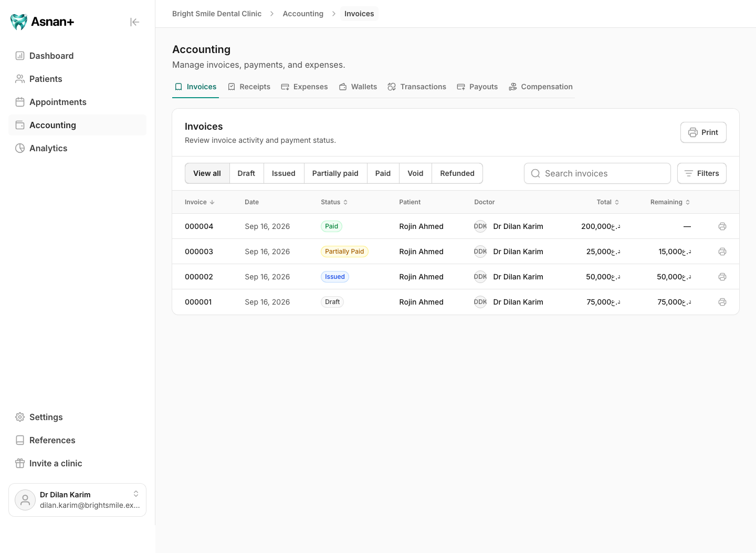This screenshot has width=756, height=553.
Task: Click the Draft status badge
Action: tap(332, 302)
